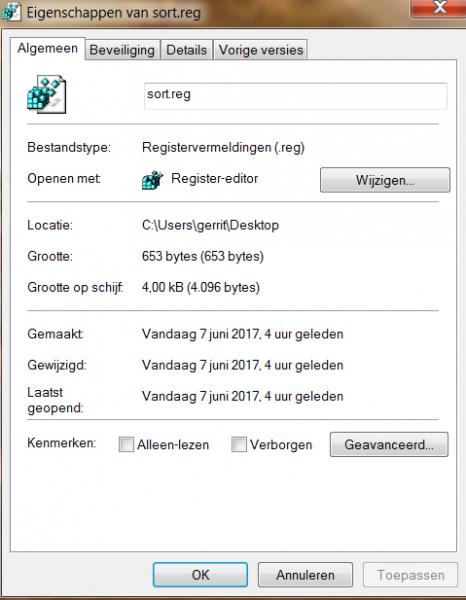
Task: Open the Beveiliging tab
Action: click(122, 50)
